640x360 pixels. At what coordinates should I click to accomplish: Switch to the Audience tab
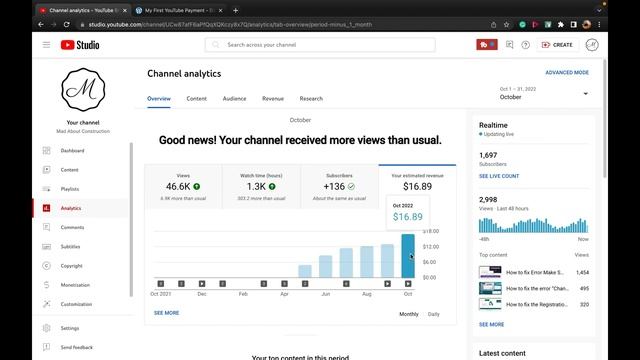click(x=234, y=99)
